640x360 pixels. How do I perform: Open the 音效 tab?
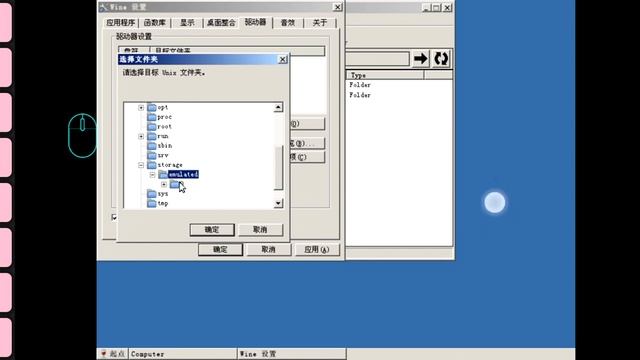coord(288,23)
